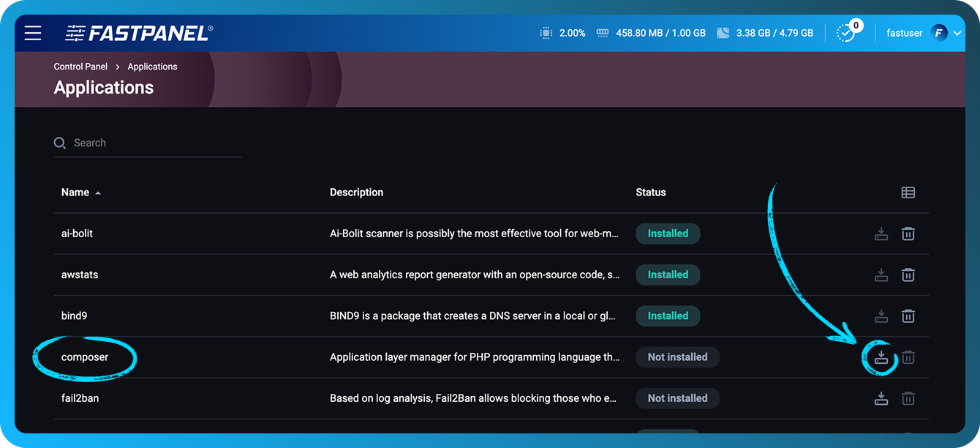Click the trash icon on the bind9 row
980x448 pixels.
coord(908,316)
